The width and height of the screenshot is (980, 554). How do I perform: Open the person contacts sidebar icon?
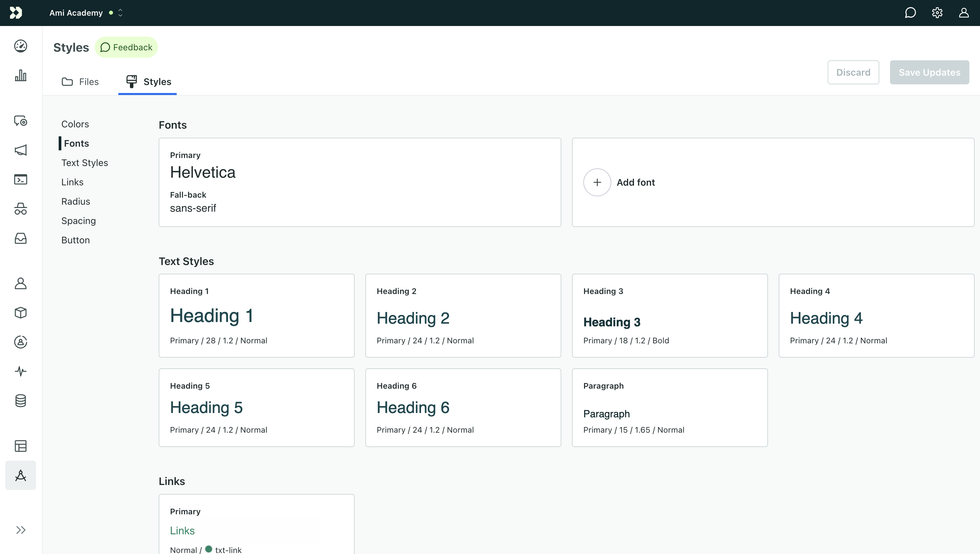tap(21, 283)
